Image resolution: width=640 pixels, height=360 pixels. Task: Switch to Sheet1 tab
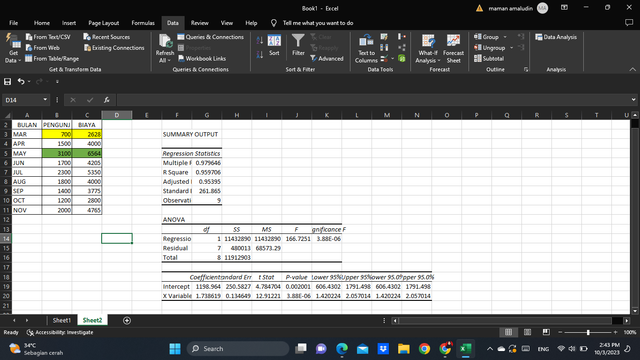tap(62, 320)
